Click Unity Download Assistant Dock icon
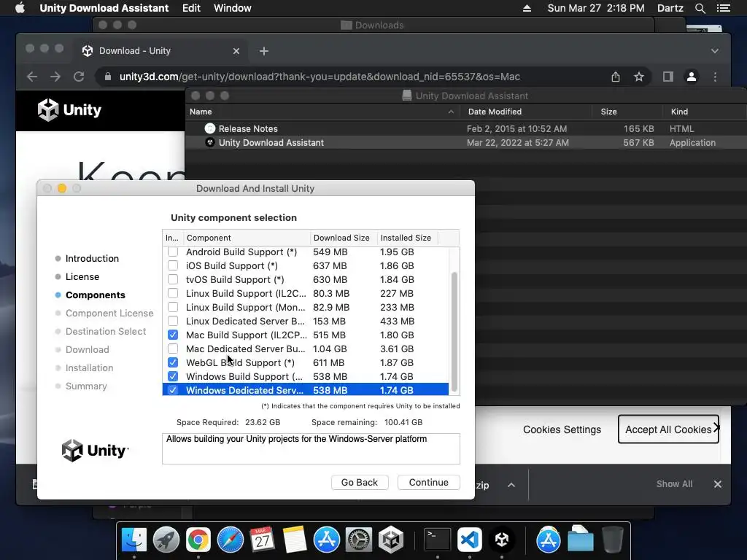 pyautogui.click(x=502, y=540)
